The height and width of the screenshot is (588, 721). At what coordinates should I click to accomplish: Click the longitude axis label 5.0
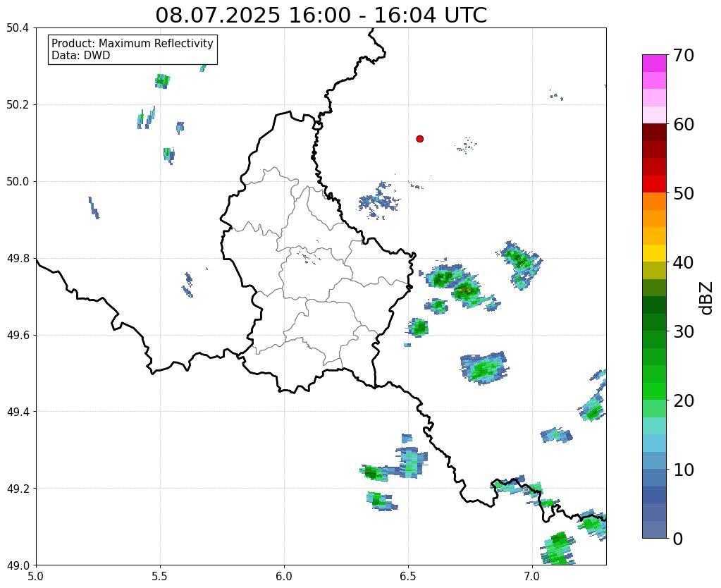tap(36, 577)
